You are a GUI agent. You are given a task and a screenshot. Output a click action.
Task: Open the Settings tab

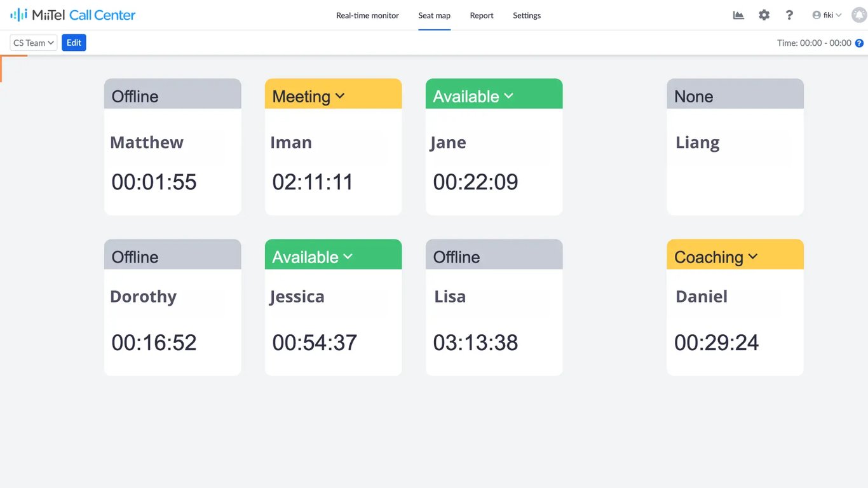(527, 15)
